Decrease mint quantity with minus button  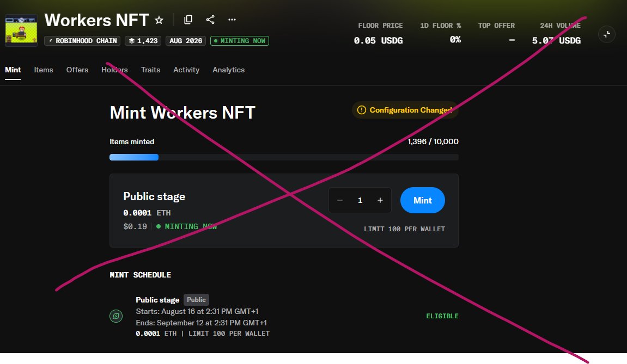coord(340,200)
